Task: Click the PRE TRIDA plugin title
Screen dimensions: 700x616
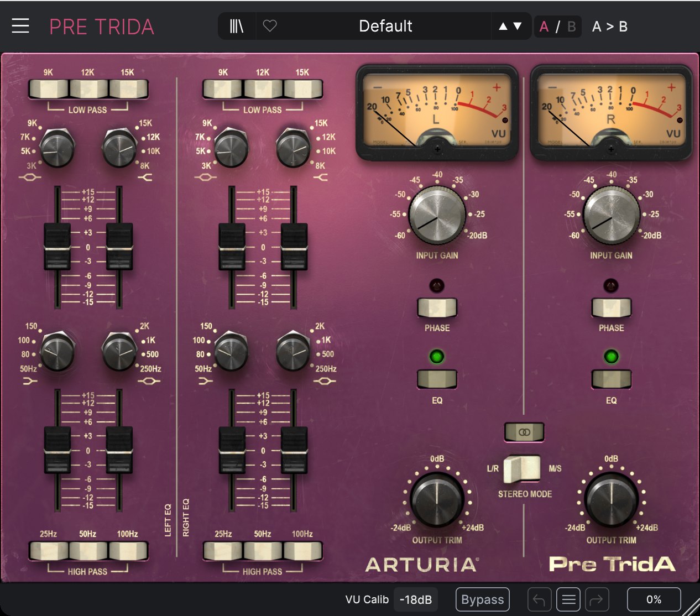Action: [102, 27]
